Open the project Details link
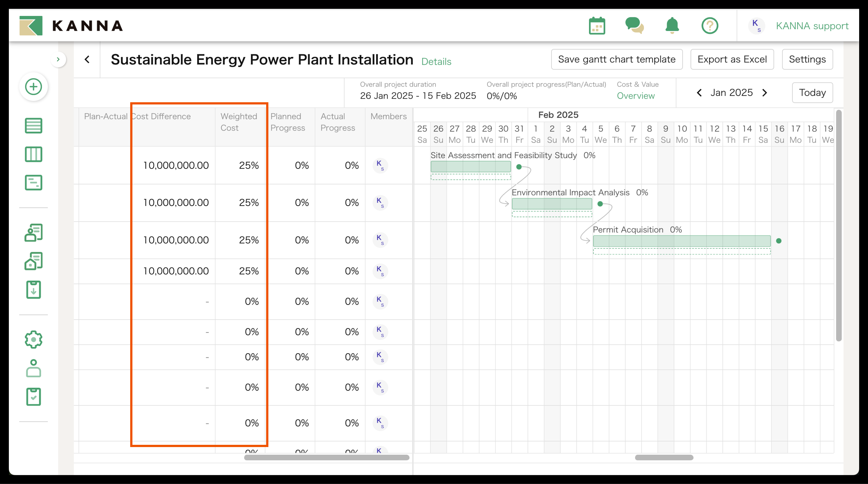Viewport: 868px width, 484px height. coord(436,62)
